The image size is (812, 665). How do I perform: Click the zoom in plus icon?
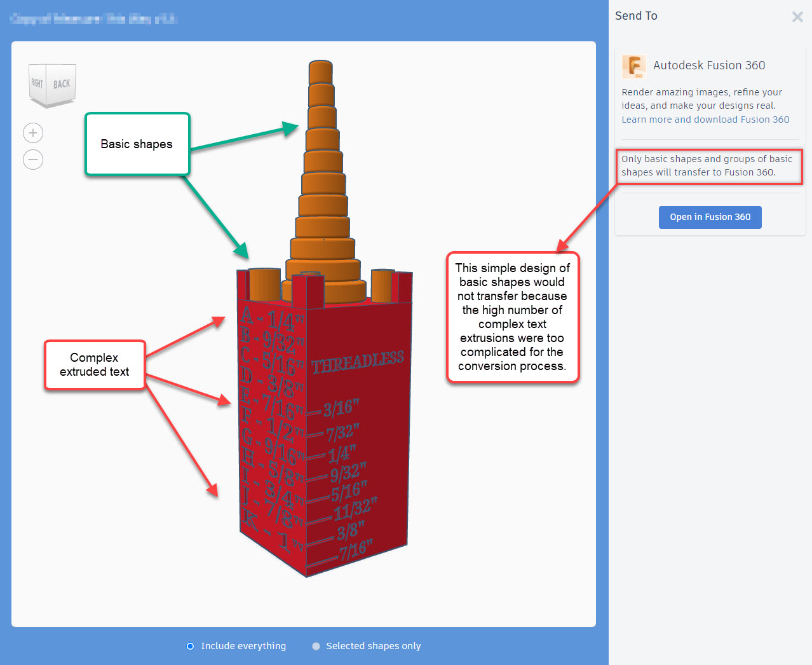(x=32, y=133)
